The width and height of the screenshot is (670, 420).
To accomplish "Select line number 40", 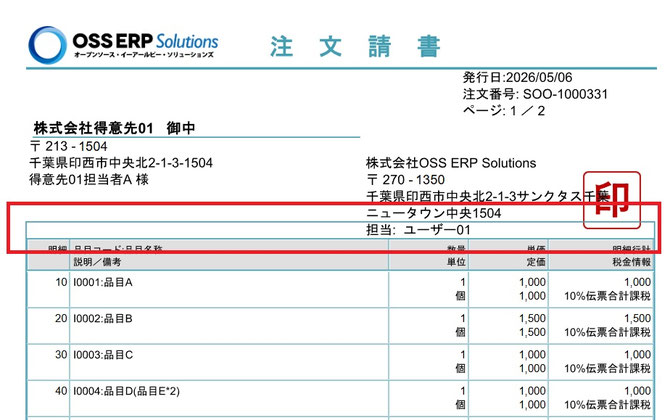I will pos(61,391).
